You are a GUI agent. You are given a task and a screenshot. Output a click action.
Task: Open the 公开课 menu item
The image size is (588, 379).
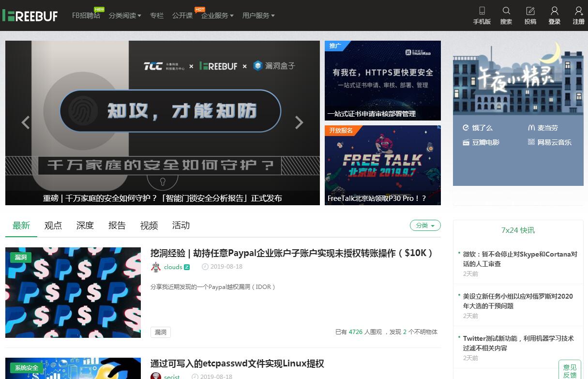point(182,15)
